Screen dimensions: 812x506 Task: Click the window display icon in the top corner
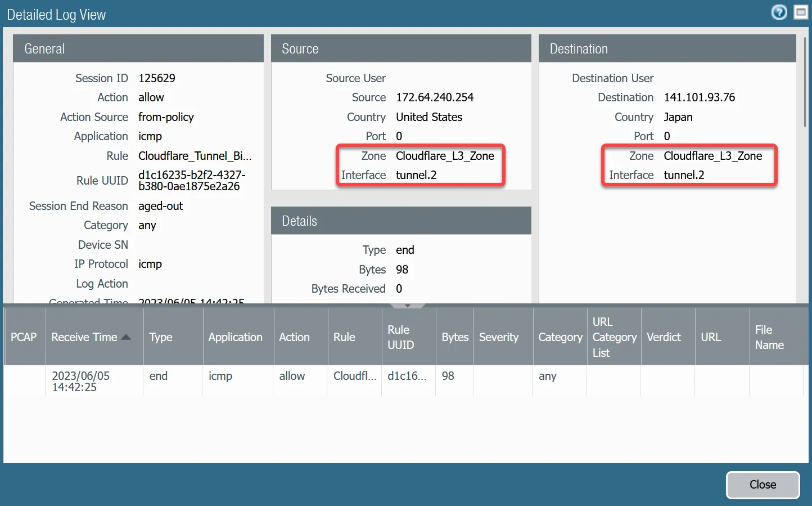coord(801,12)
